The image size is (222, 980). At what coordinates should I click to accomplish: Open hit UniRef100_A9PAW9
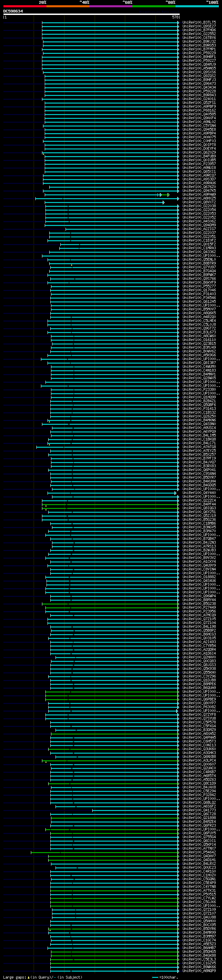(x=199, y=194)
